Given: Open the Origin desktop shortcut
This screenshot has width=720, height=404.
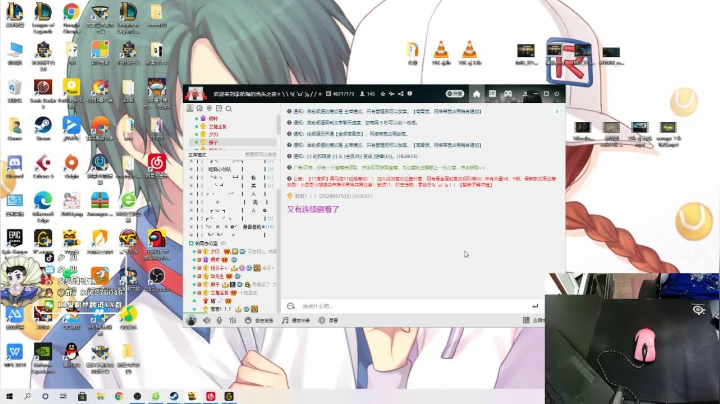Looking at the screenshot, I should tap(71, 167).
